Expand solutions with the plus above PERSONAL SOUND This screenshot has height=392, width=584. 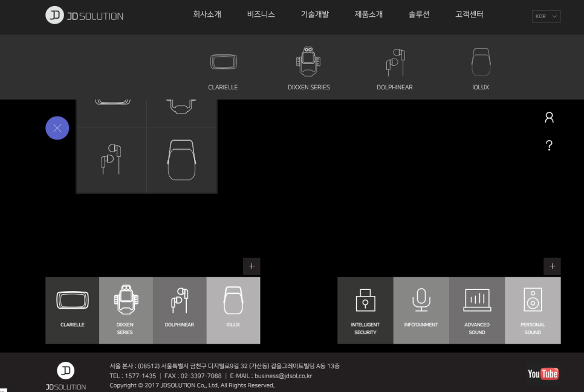(553, 266)
